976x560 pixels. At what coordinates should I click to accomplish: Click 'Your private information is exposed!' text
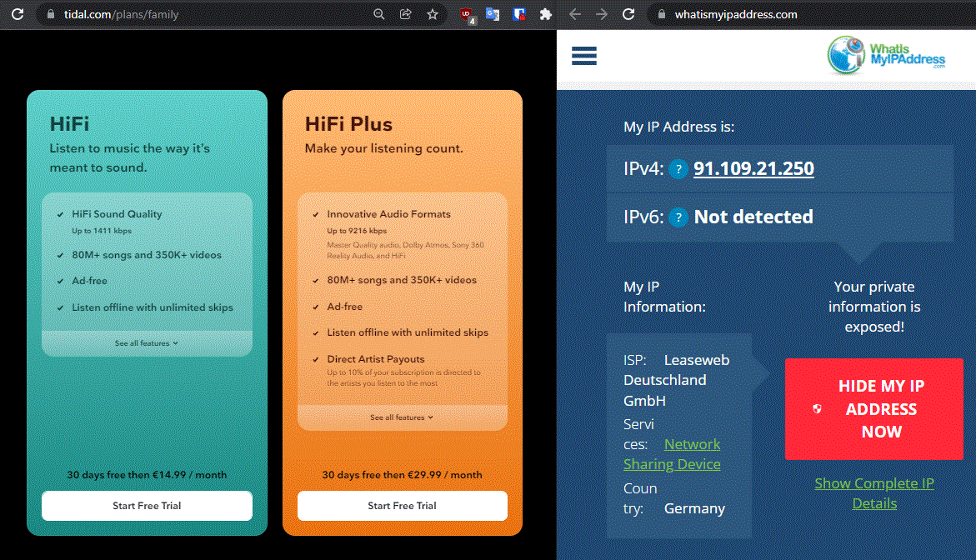[x=874, y=307]
